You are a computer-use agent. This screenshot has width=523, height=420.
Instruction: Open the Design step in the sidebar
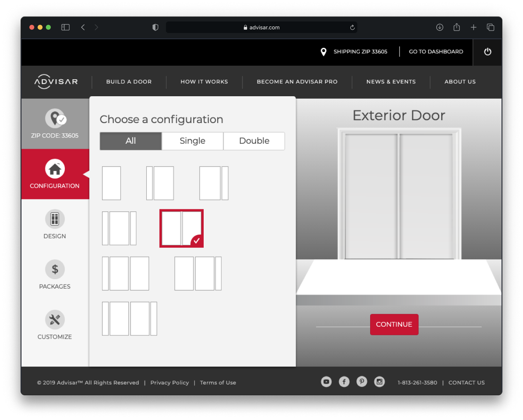click(x=55, y=225)
